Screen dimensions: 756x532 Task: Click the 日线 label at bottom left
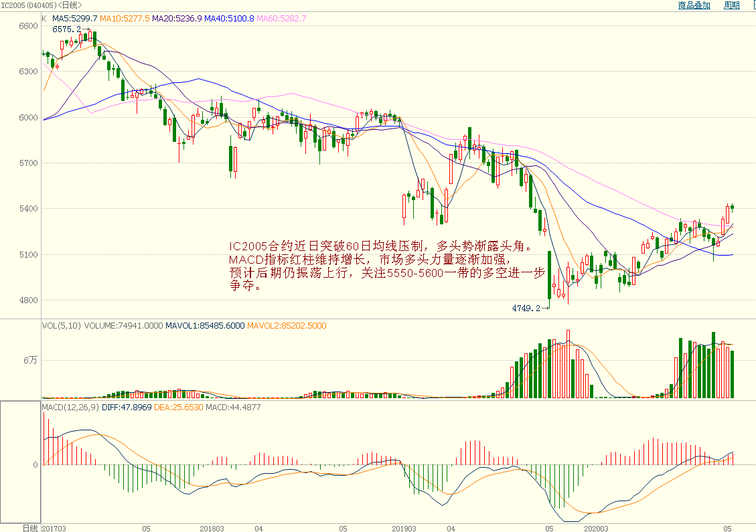click(x=29, y=528)
